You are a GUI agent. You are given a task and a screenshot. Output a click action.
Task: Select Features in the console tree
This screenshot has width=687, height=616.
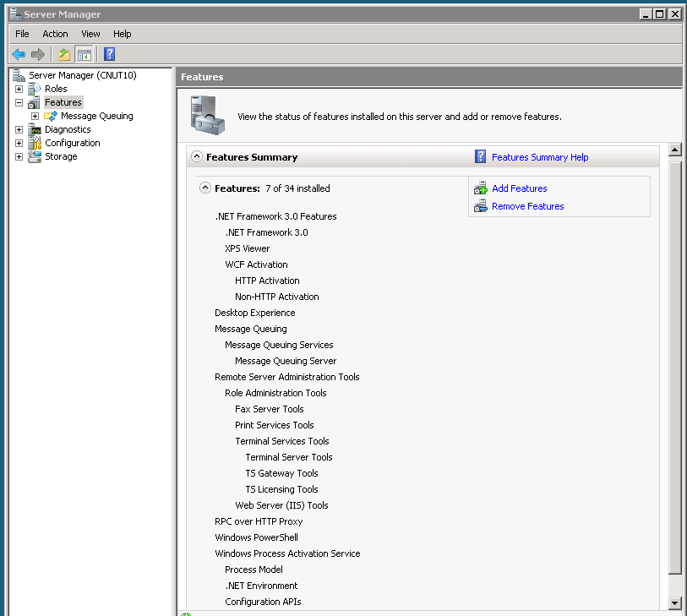click(63, 102)
